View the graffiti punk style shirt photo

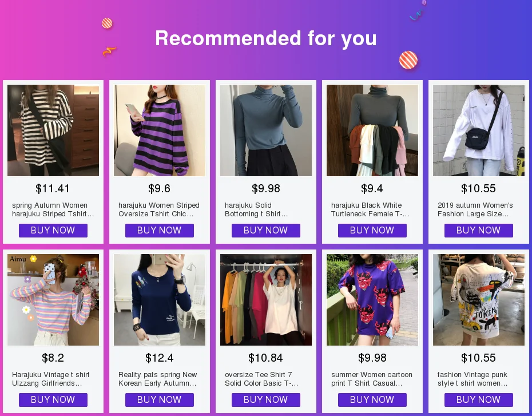tap(479, 300)
